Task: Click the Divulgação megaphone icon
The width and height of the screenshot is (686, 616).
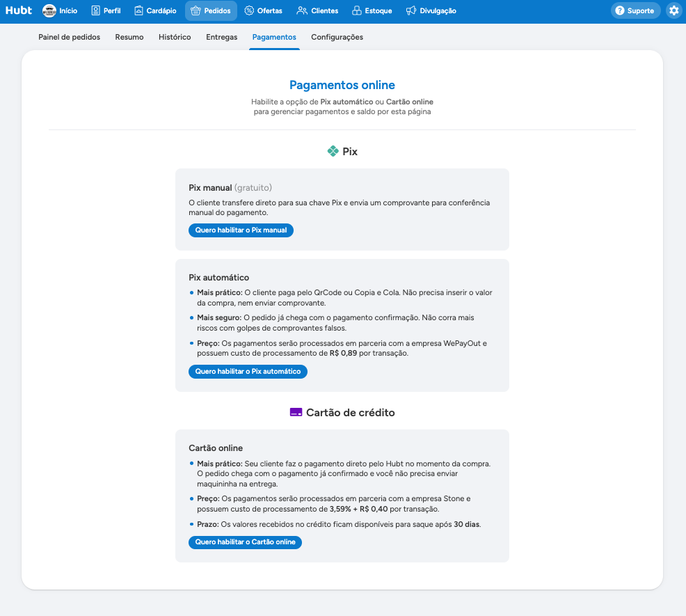Action: pyautogui.click(x=410, y=11)
